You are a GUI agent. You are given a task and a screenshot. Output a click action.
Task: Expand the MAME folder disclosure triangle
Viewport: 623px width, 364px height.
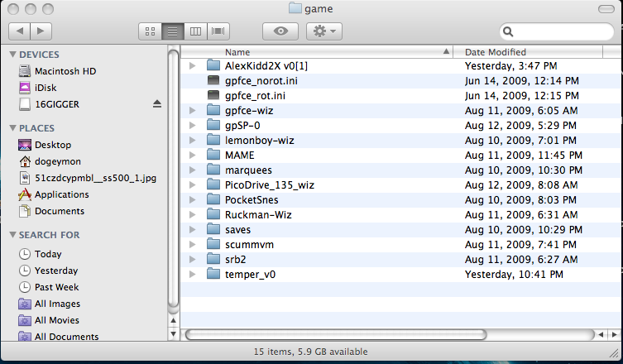coord(192,155)
